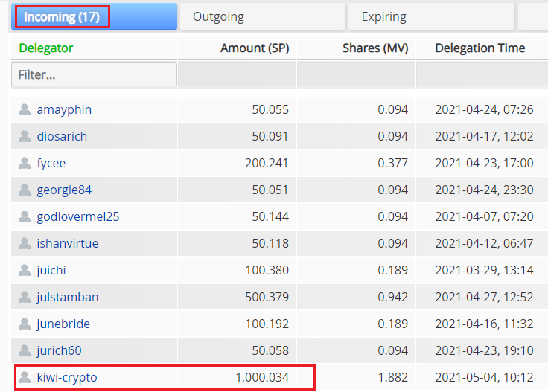Click the user avatar icon beside junebride

click(x=25, y=324)
